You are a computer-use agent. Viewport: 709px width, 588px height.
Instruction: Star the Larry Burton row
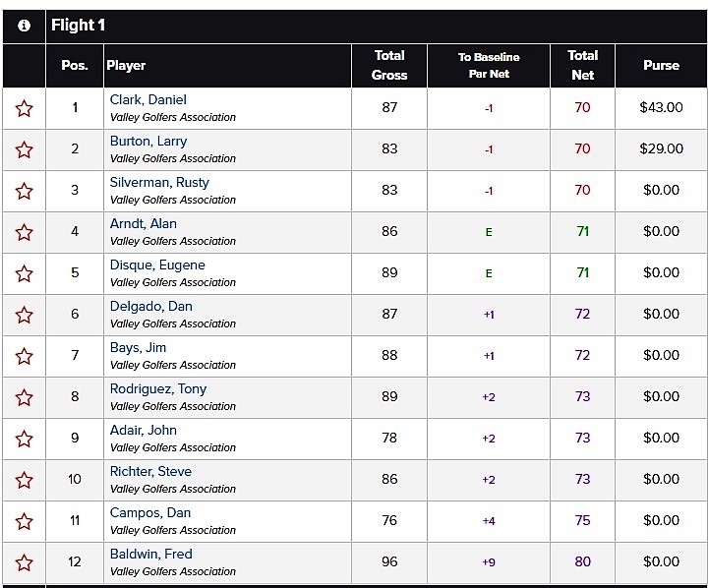click(24, 149)
